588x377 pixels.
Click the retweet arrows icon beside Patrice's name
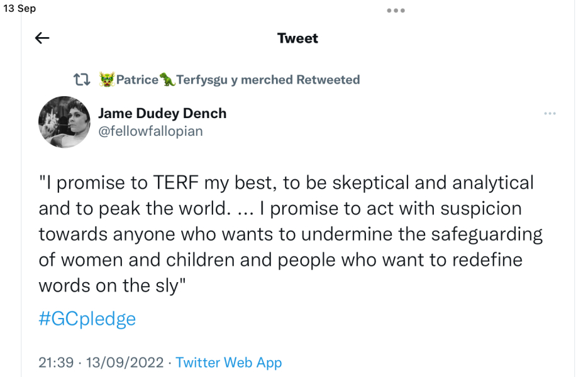point(80,79)
